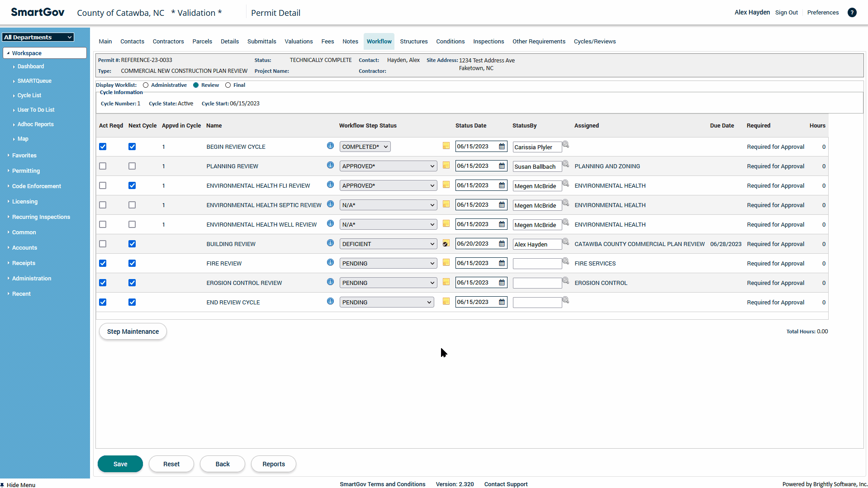Check Next Cycle box for Planning Review
Image resolution: width=868 pixels, height=488 pixels.
tap(132, 166)
